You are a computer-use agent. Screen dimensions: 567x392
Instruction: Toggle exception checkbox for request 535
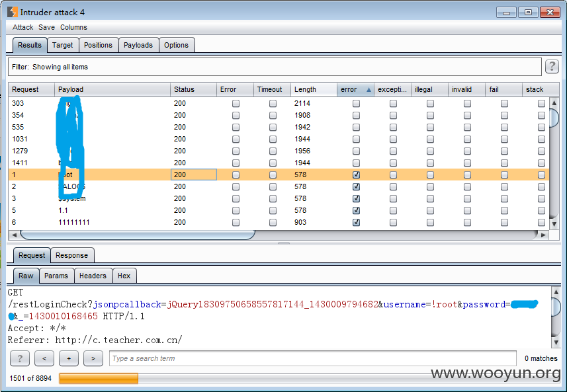tap(393, 128)
